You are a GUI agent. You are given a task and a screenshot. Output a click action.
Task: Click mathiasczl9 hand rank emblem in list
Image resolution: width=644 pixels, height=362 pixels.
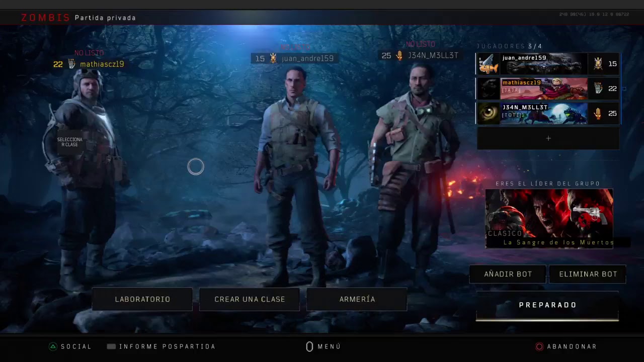[598, 88]
